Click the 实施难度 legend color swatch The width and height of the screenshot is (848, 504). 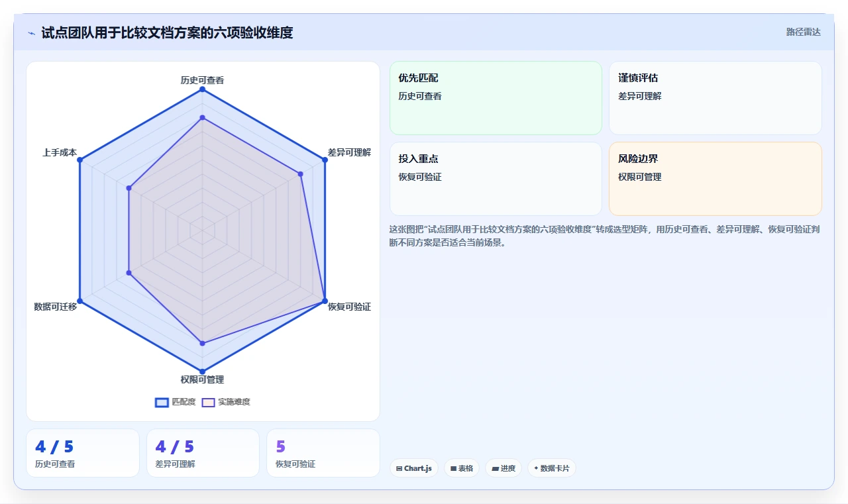pos(208,402)
